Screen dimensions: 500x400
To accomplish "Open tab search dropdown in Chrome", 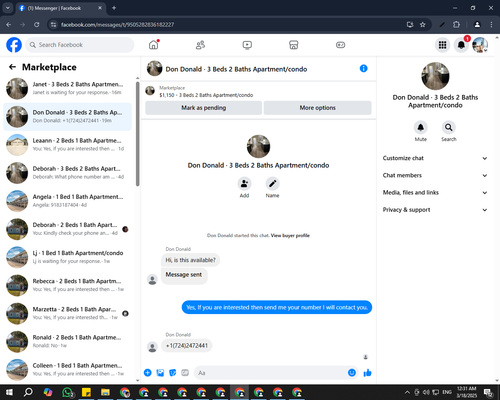I will pos(7,8).
